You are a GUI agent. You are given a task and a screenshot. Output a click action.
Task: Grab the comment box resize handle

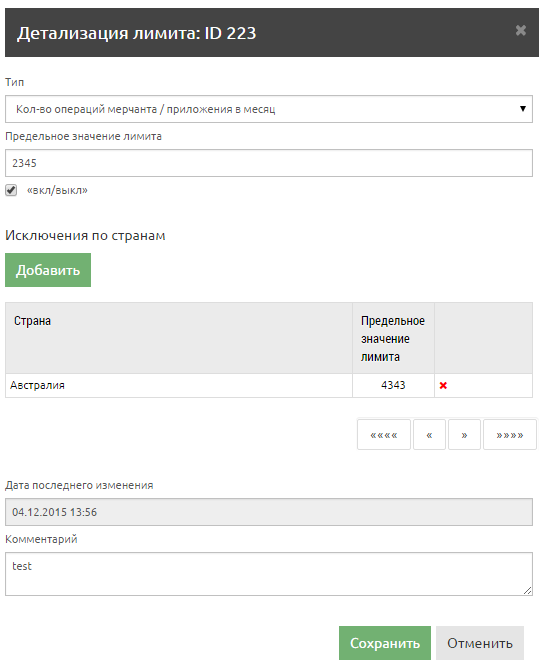click(x=528, y=590)
